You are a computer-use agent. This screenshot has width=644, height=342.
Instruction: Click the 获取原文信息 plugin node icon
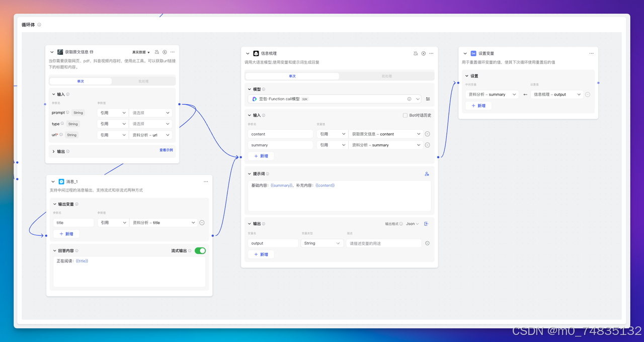pyautogui.click(x=60, y=52)
